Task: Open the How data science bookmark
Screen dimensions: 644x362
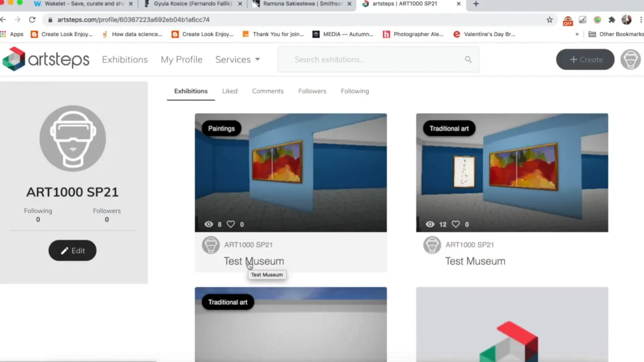Action: point(132,34)
